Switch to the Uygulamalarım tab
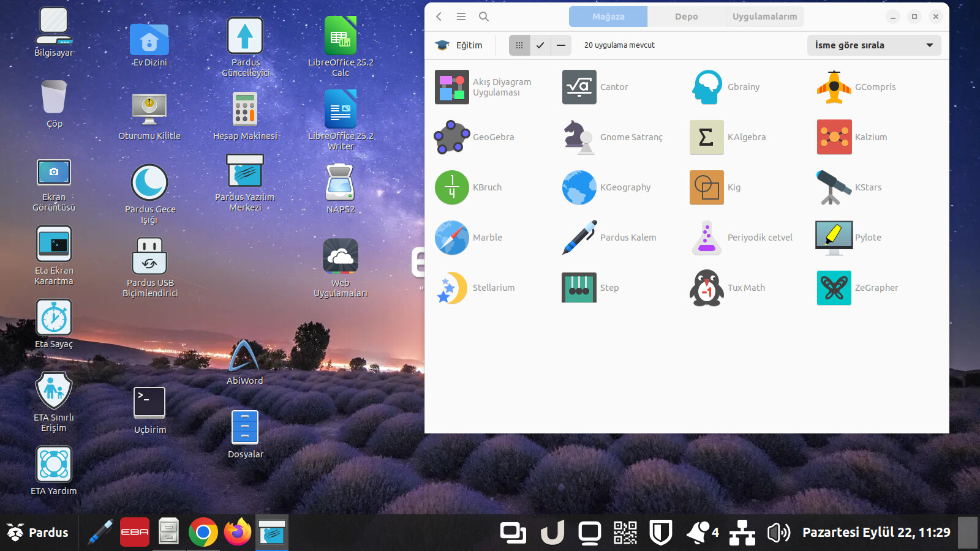The width and height of the screenshot is (980, 551). coord(764,17)
